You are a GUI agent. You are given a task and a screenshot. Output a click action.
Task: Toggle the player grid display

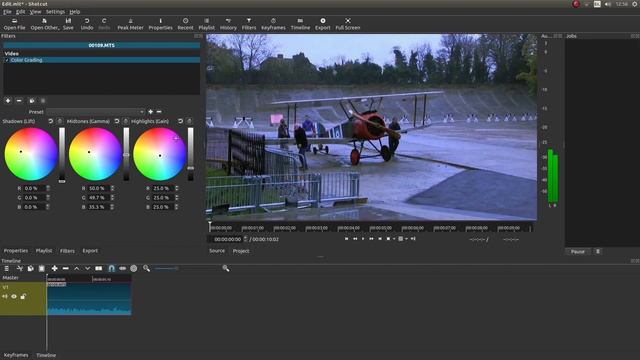pos(400,239)
